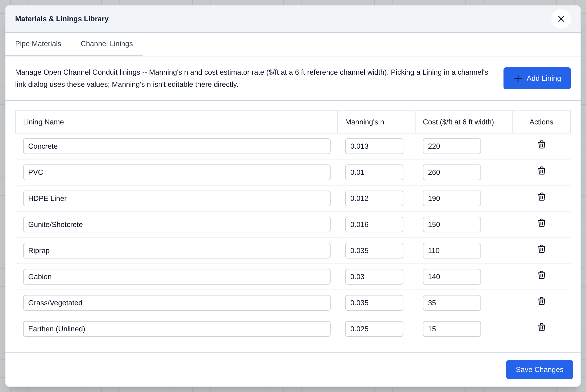The image size is (586, 392).
Task: Click Earthen Manning's n value 0.025
Action: pyautogui.click(x=374, y=329)
